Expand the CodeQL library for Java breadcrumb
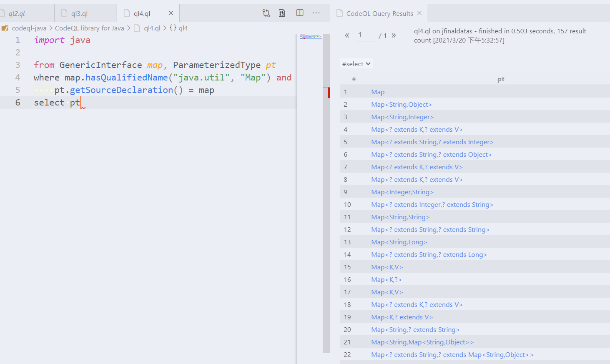The image size is (610, 364). (90, 28)
